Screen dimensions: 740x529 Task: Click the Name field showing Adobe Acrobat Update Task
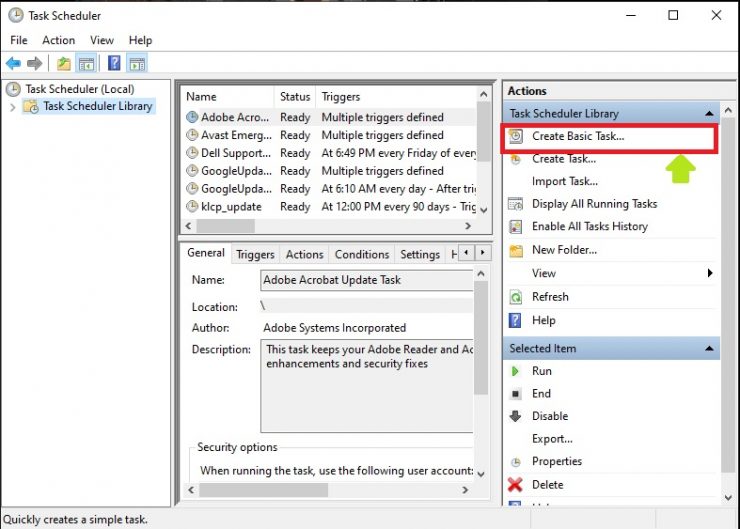point(366,280)
